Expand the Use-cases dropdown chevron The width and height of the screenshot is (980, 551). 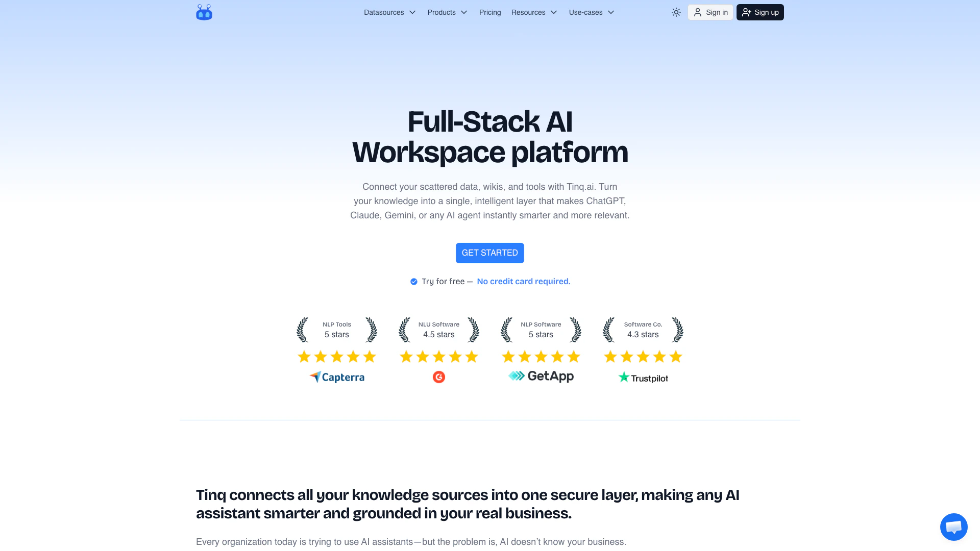pos(611,12)
